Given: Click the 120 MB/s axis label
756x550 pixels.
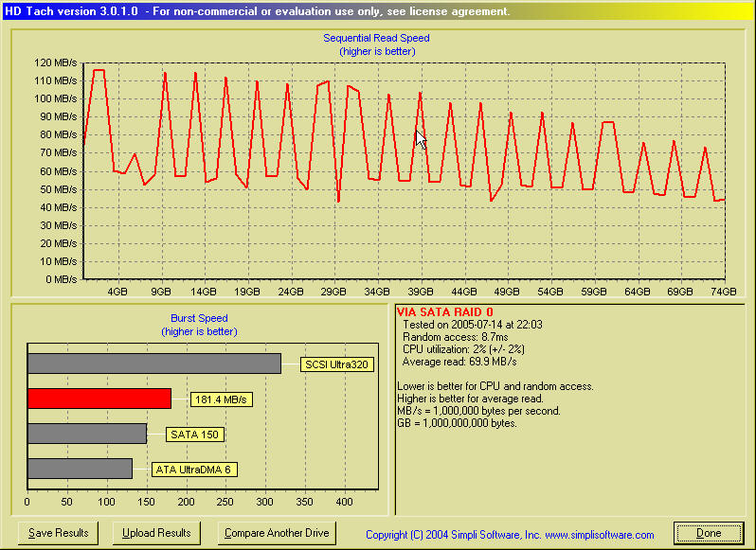Looking at the screenshot, I should click(56, 62).
